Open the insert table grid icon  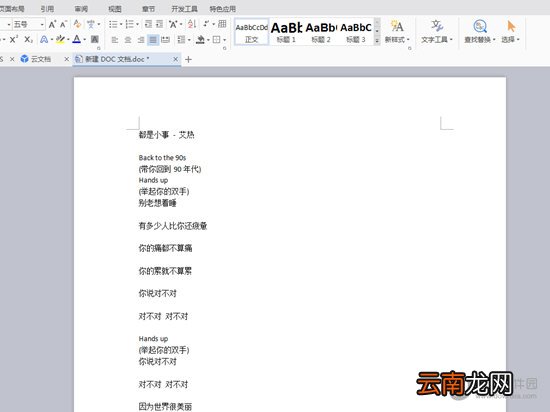[x=222, y=24]
